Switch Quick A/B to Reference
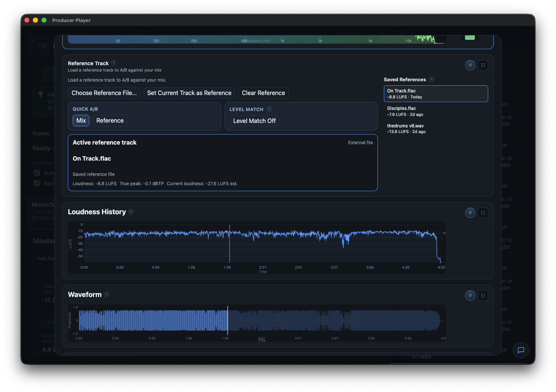Image resolution: width=556 pixels, height=392 pixels. (x=110, y=120)
